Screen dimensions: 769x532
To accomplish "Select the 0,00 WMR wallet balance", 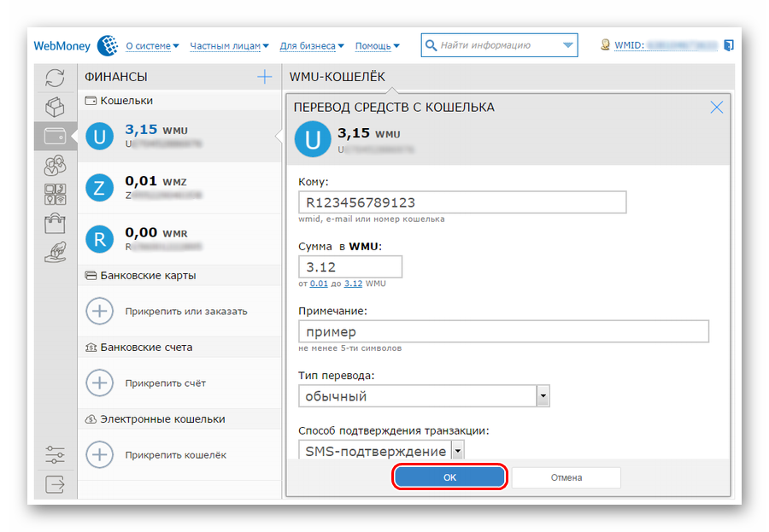I will tap(156, 232).
